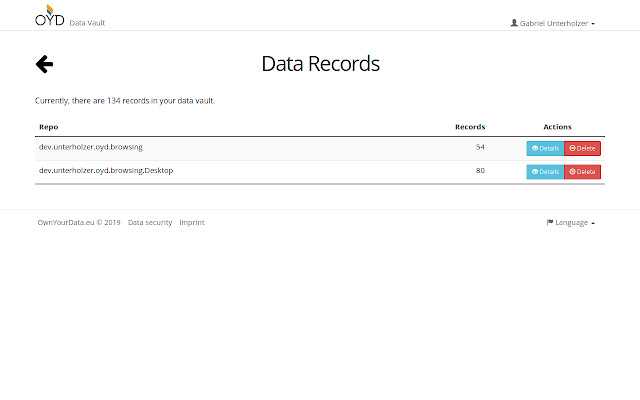Screen dimensions: 640x400
Task: Delete the dev.unterholzer.oyd.browsing repo
Action: pos(582,148)
